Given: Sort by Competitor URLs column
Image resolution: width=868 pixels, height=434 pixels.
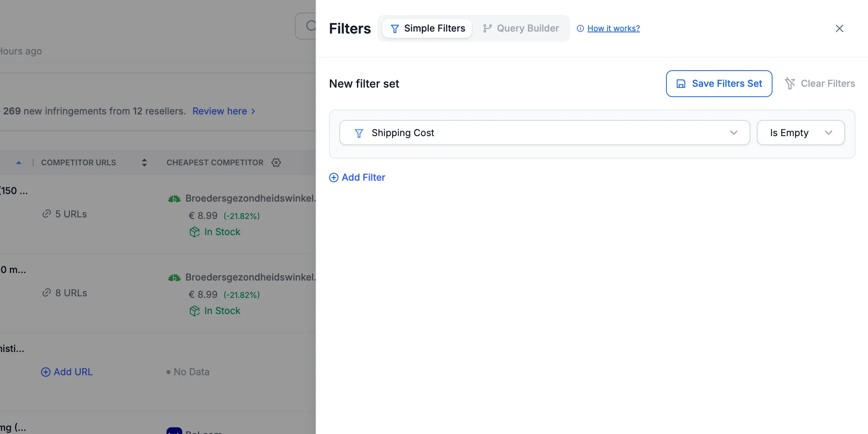Looking at the screenshot, I should pyautogui.click(x=144, y=163).
